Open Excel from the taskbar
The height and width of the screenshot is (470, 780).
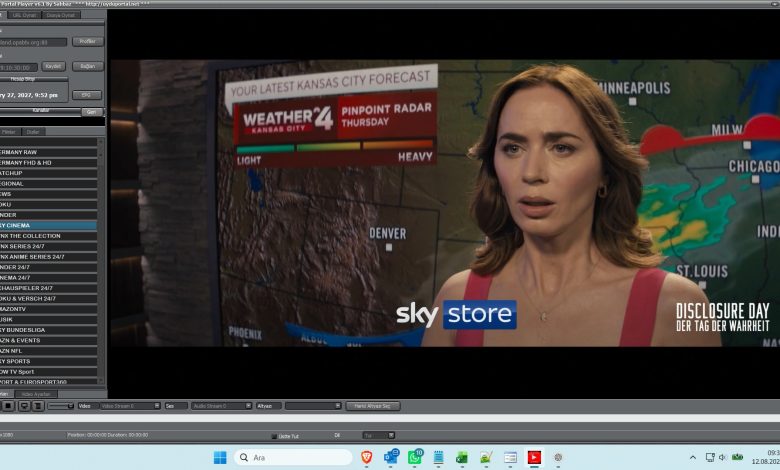click(x=462, y=457)
